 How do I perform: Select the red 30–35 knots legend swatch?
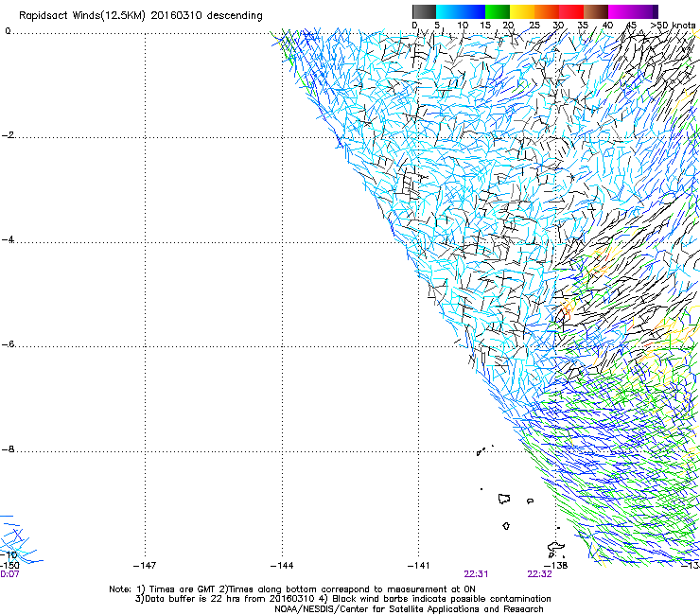coord(571,11)
